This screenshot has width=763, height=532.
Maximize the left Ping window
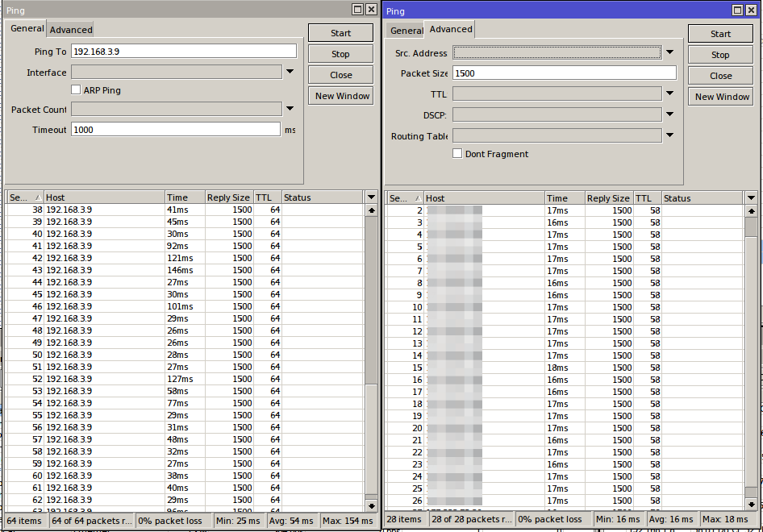click(x=357, y=10)
